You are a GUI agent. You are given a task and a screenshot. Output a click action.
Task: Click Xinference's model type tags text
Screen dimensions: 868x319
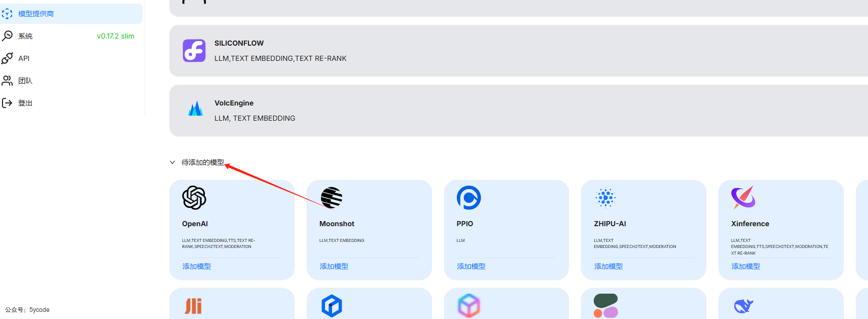point(780,246)
